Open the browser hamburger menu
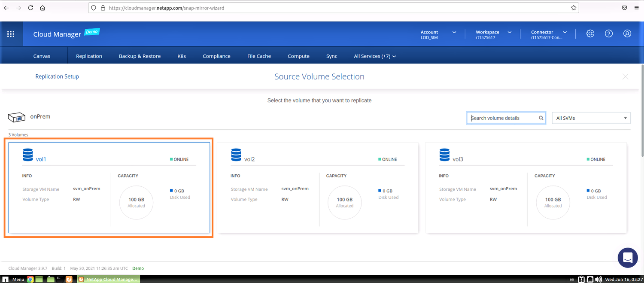Screen dimensions: 644x283 pyautogui.click(x=637, y=8)
